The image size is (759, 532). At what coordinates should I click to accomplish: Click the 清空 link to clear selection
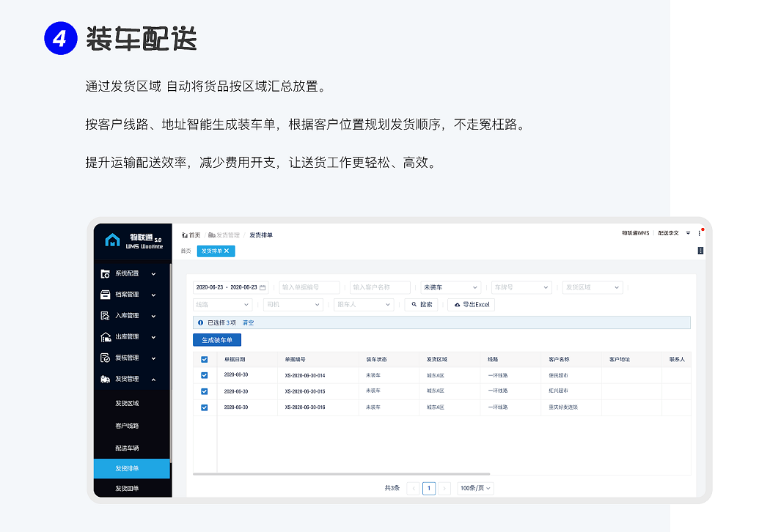[x=248, y=322]
